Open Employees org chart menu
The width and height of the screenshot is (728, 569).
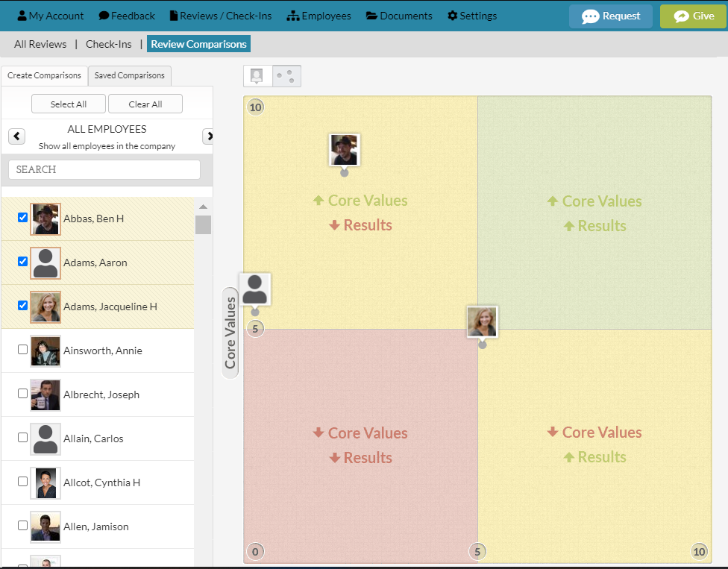[319, 16]
